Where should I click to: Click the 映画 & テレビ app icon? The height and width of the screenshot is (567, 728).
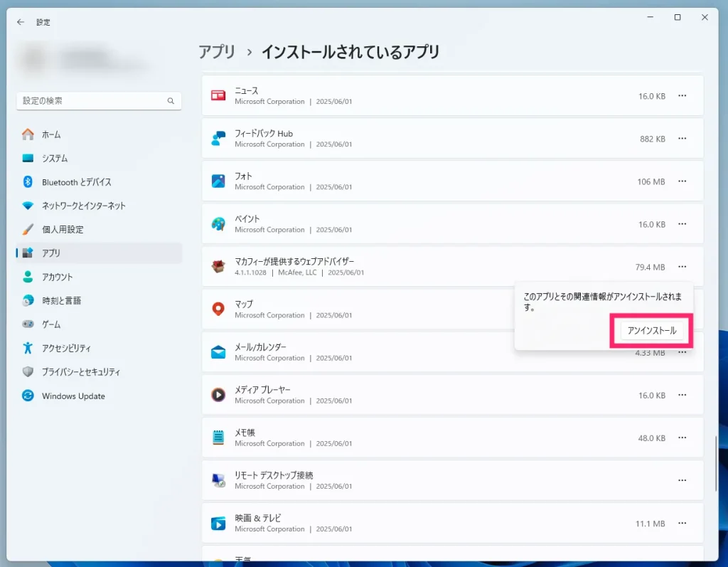pyautogui.click(x=218, y=524)
